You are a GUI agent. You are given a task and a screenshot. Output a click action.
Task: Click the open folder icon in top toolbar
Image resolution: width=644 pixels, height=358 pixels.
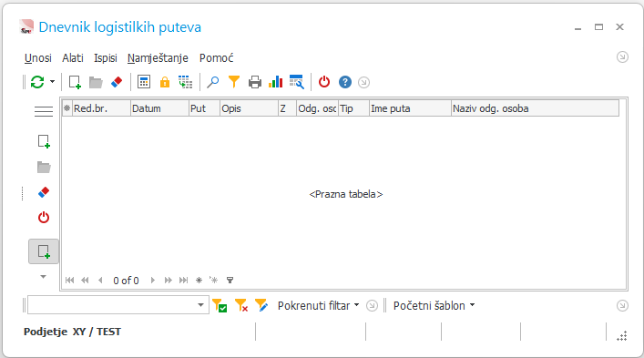click(x=96, y=82)
